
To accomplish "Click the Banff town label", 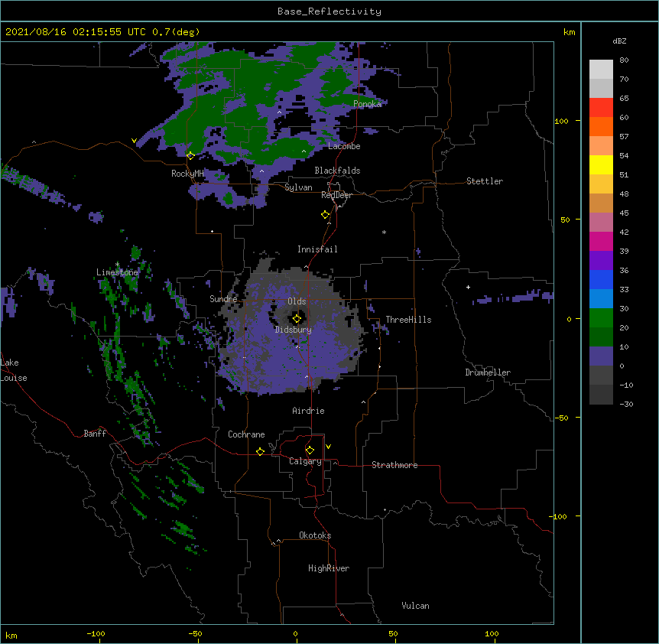I will coord(95,434).
